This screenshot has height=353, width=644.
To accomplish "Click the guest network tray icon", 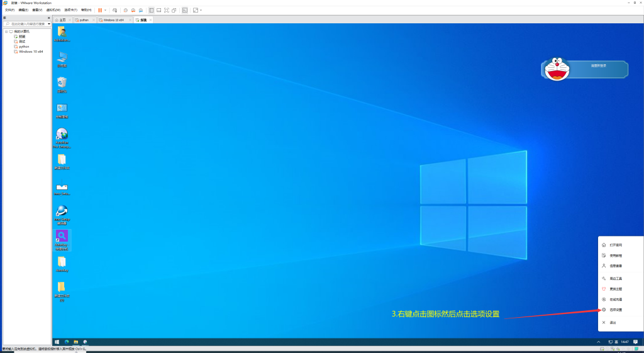I will point(610,342).
